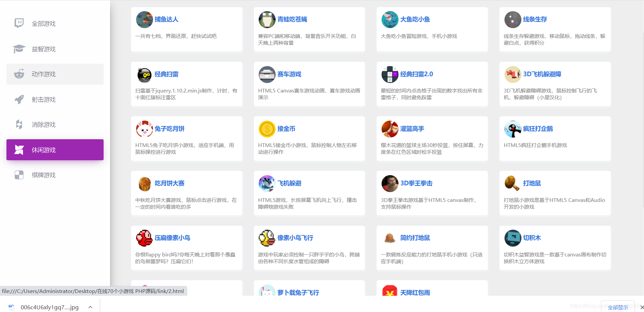
Task: Click the 兔子吃月饼 game title
Action: 170,129
